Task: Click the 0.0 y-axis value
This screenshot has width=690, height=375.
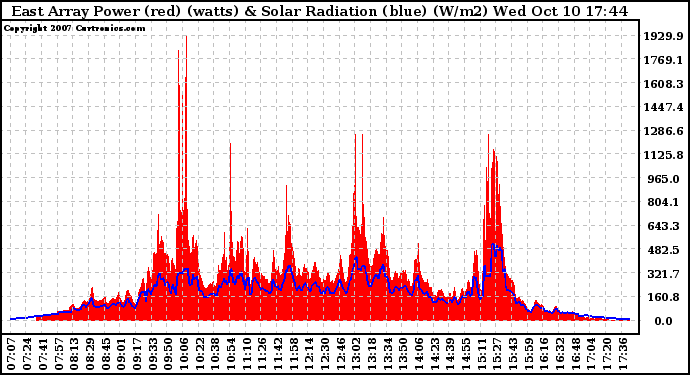Action: [x=664, y=321]
